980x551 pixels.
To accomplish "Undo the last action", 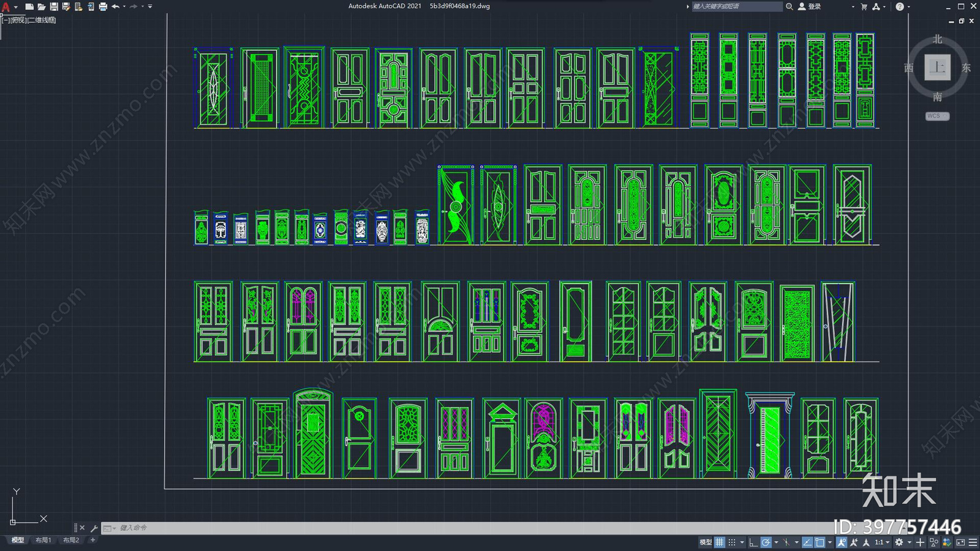I will [115, 7].
